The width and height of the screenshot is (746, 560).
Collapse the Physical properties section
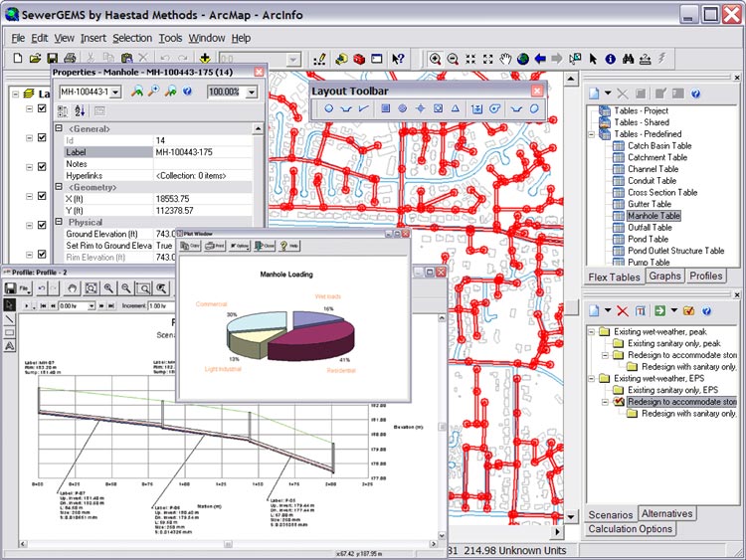(59, 221)
